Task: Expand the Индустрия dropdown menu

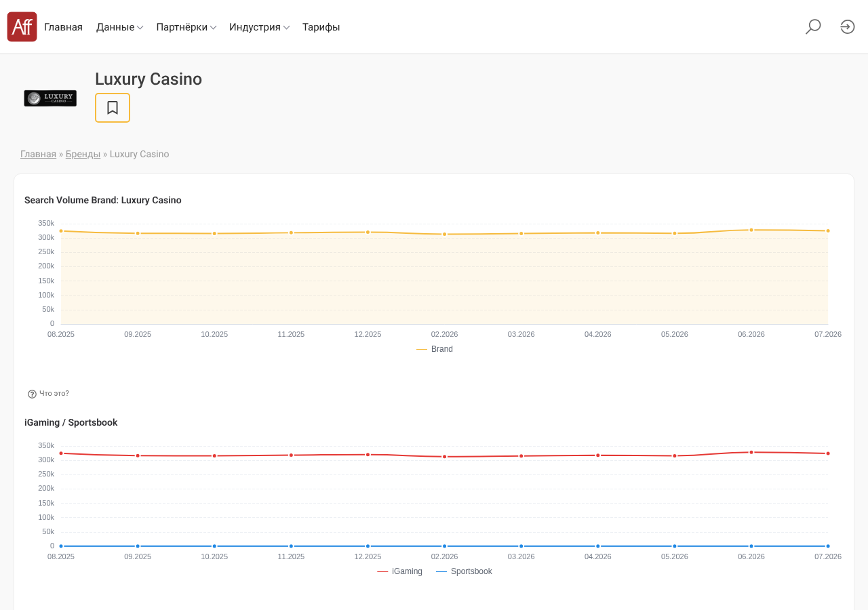Action: click(x=259, y=27)
